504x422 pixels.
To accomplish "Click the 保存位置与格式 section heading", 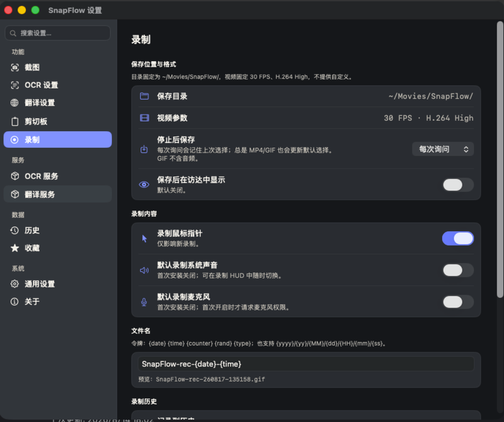I will point(154,64).
